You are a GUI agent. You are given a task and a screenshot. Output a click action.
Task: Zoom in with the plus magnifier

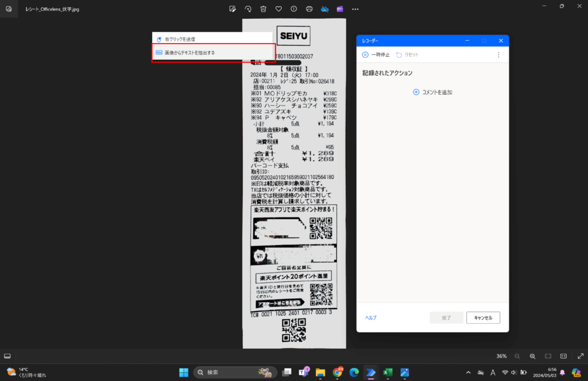point(532,356)
